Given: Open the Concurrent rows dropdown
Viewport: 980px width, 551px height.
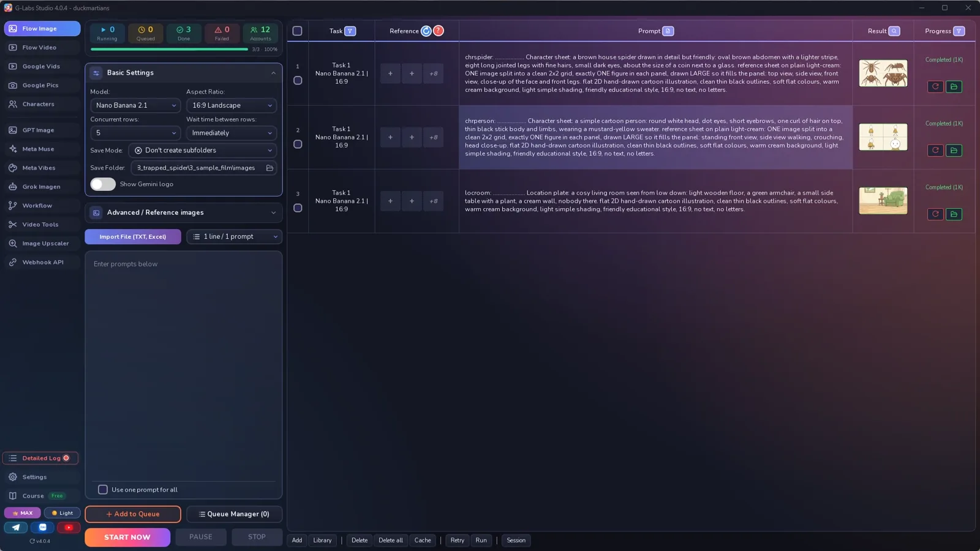Looking at the screenshot, I should (x=135, y=133).
